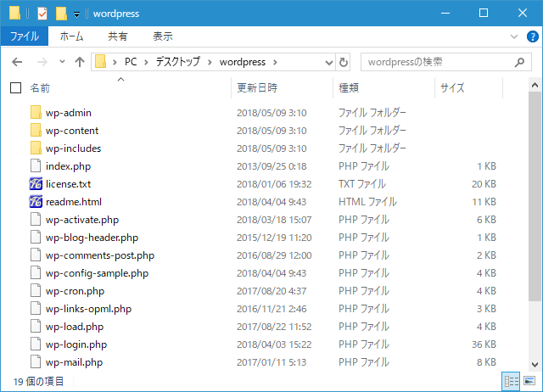Click the wp-activate.php file icon
The width and height of the screenshot is (543, 392).
(36, 219)
